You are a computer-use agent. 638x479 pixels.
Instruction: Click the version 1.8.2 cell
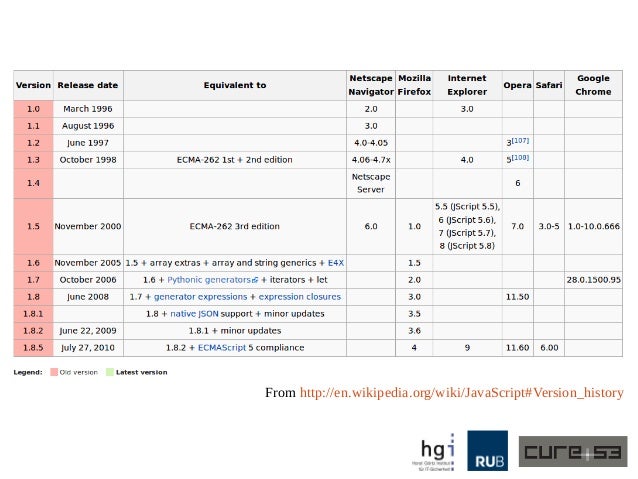33,331
